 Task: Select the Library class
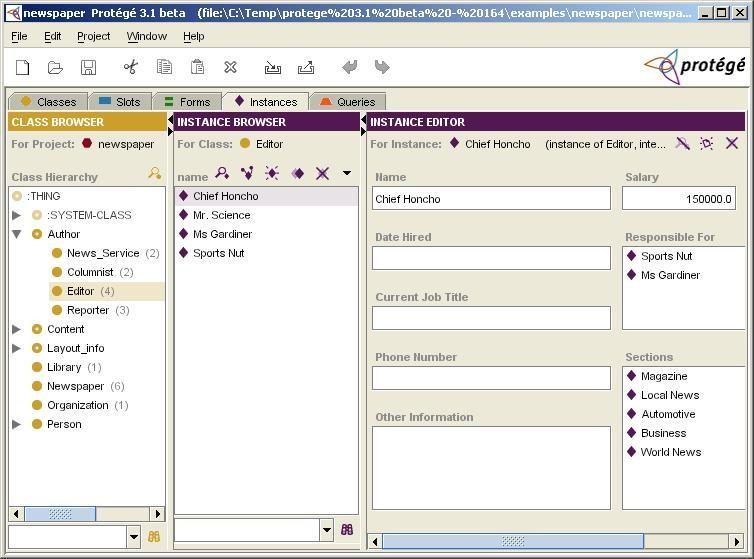click(66, 368)
